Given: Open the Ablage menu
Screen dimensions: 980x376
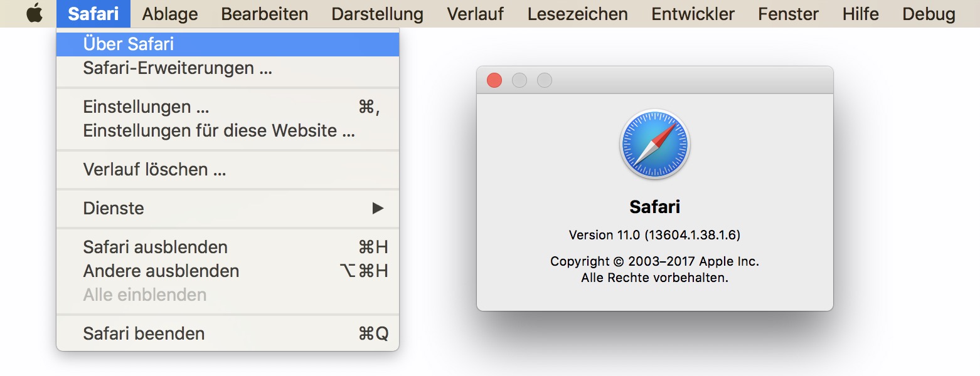Looking at the screenshot, I should coord(170,14).
